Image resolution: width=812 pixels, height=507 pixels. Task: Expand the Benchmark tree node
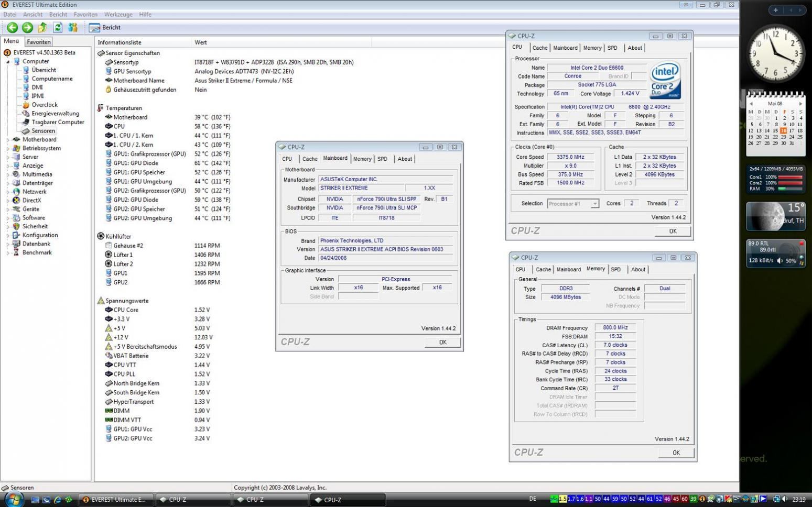tap(8, 253)
